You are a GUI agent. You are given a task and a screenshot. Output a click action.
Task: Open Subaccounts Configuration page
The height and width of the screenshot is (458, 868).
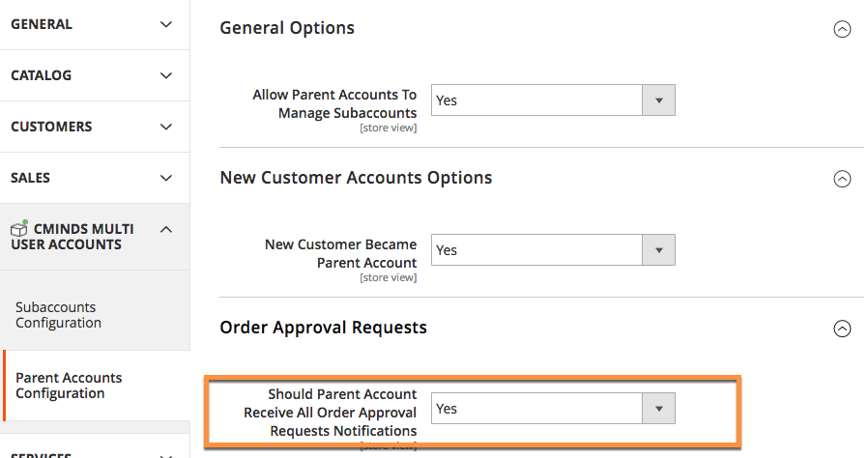58,315
